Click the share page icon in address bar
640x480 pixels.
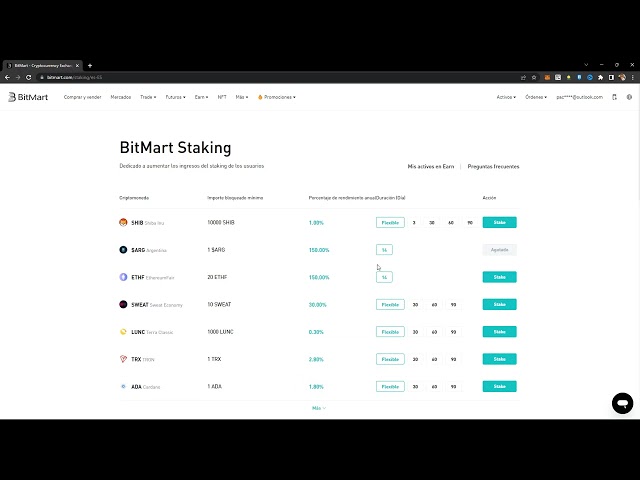523,77
